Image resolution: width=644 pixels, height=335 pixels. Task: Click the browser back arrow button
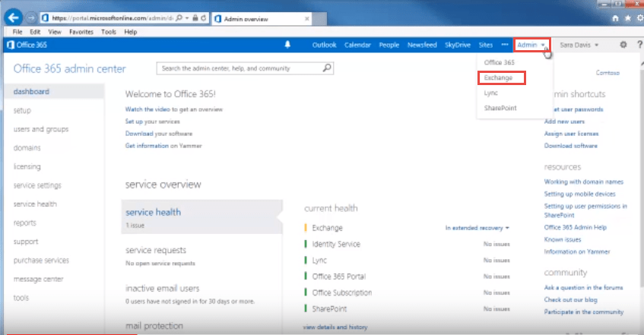(13, 17)
